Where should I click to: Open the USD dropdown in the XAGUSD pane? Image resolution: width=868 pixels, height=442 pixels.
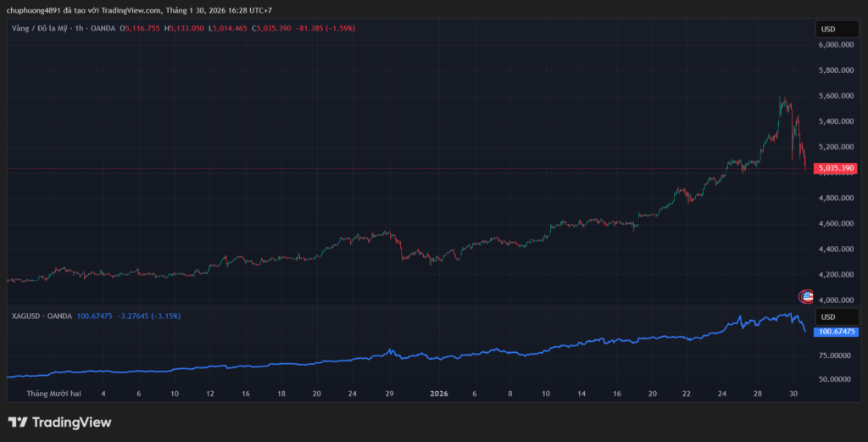tap(828, 317)
